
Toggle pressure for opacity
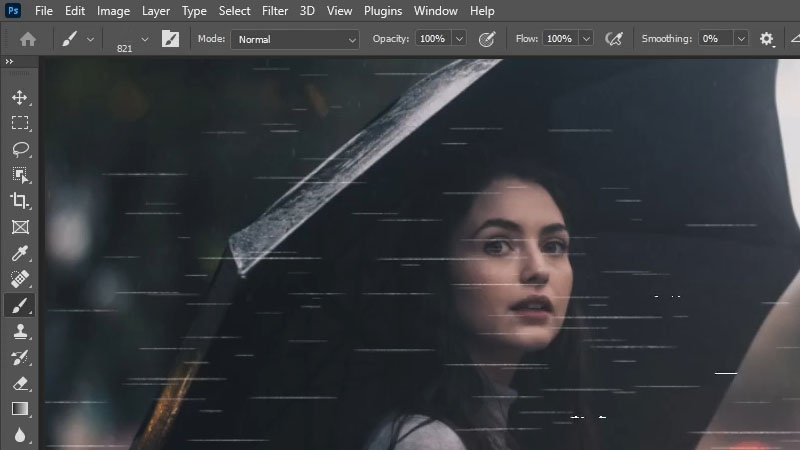pos(487,39)
